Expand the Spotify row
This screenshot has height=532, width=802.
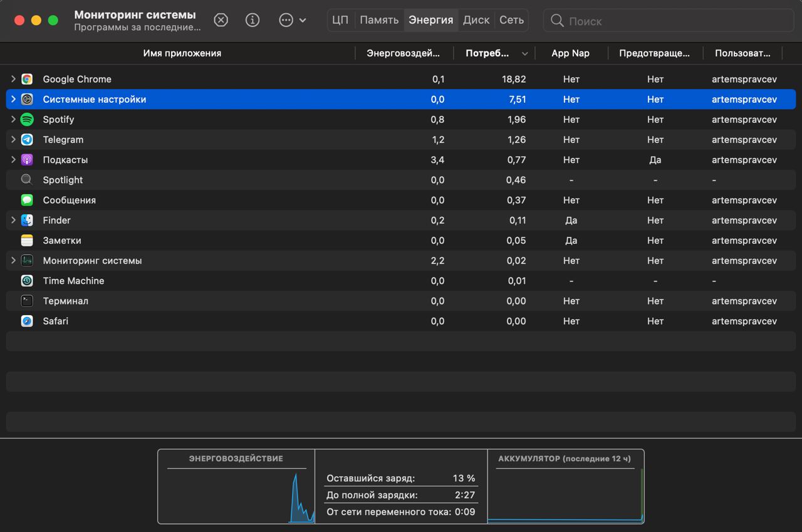(13, 119)
